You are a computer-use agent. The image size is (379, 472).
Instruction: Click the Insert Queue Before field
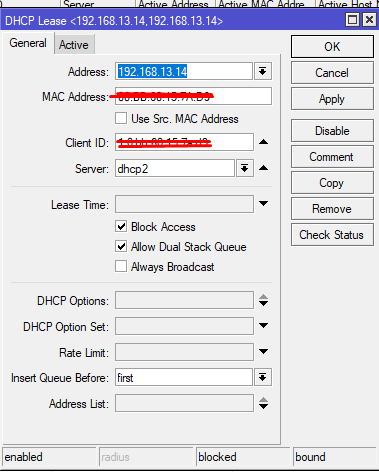pos(184,377)
